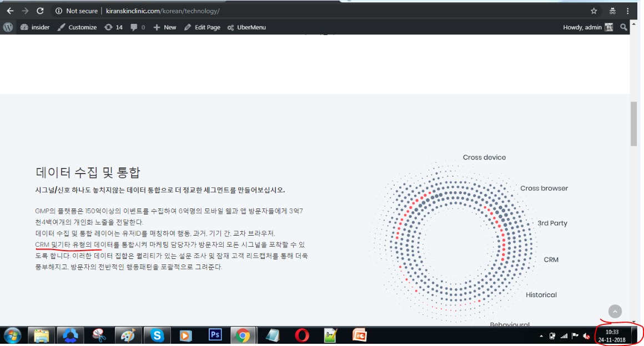Click the Edit Page link
Screen dimensions: 644x346
202,27
